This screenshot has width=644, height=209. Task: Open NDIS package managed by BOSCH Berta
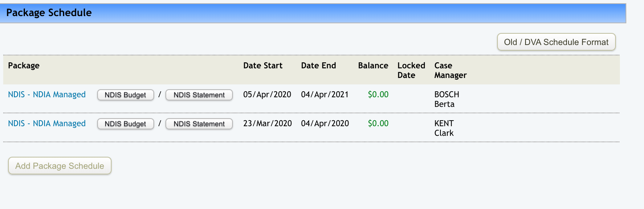pyautogui.click(x=47, y=94)
